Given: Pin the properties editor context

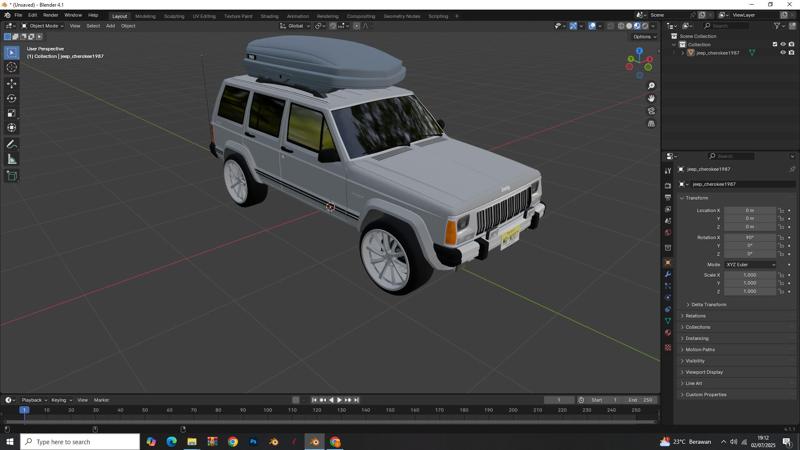Looking at the screenshot, I should click(792, 169).
